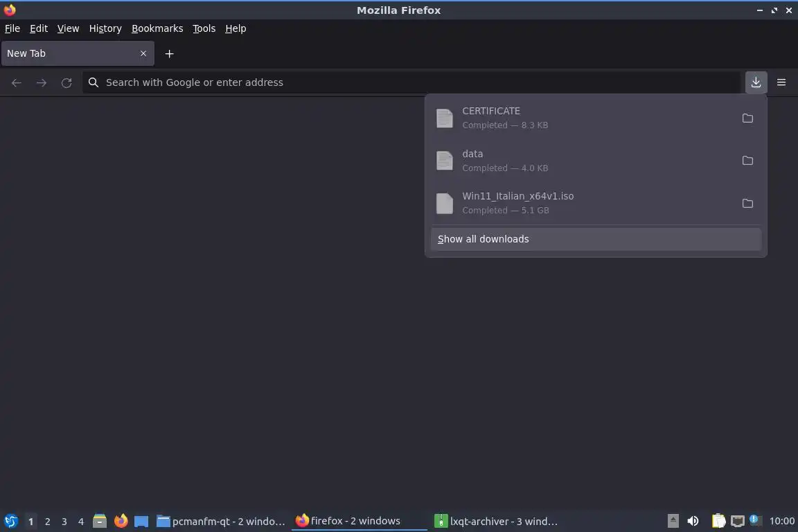The height and width of the screenshot is (532, 798).
Task: Open the File menu
Action: tap(12, 28)
